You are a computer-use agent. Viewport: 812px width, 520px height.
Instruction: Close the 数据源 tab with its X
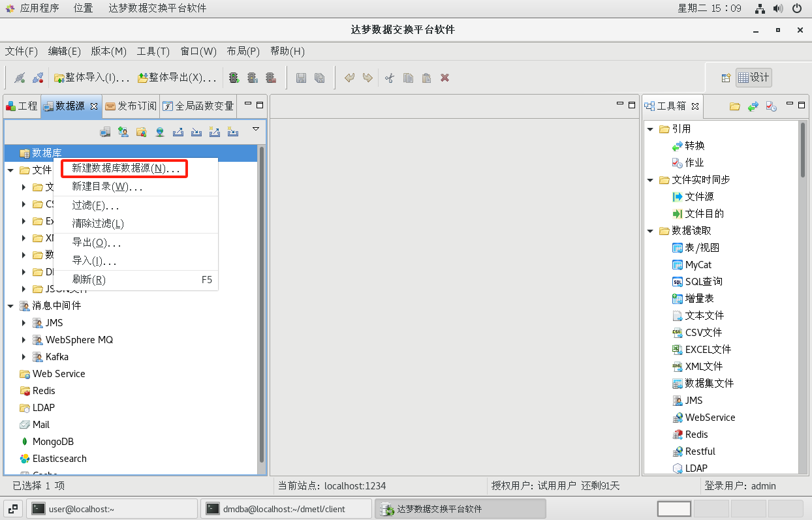click(93, 106)
